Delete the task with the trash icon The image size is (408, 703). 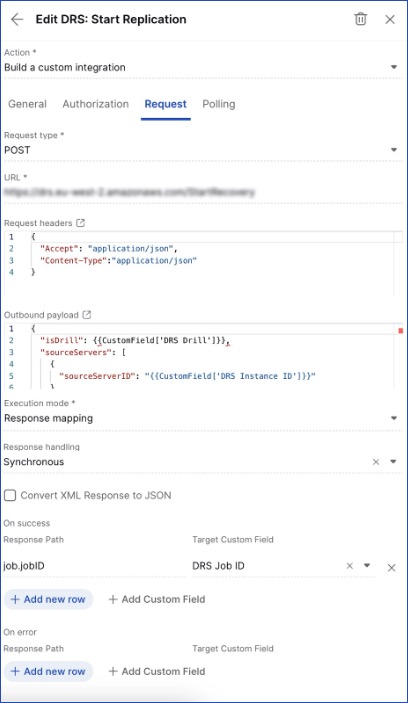(x=360, y=19)
